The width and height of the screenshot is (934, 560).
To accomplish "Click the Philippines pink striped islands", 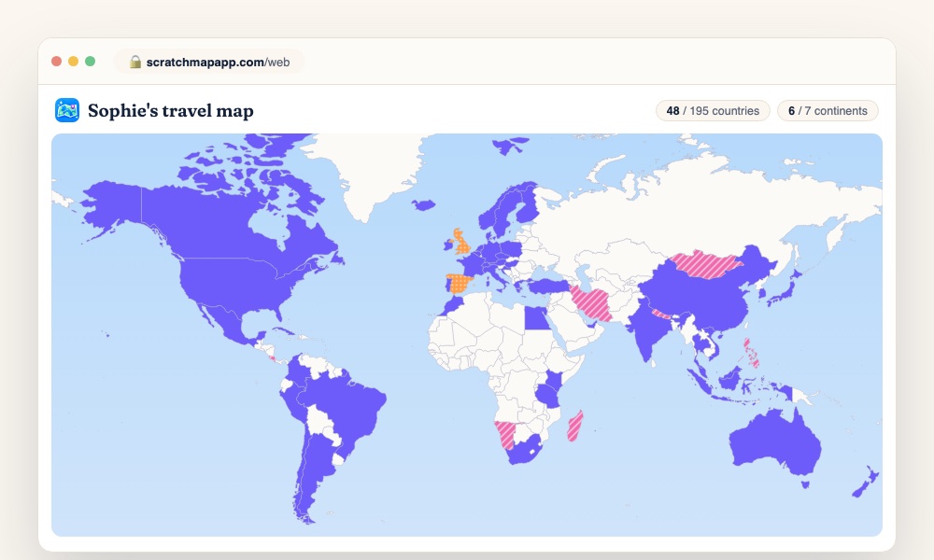I will (x=751, y=354).
